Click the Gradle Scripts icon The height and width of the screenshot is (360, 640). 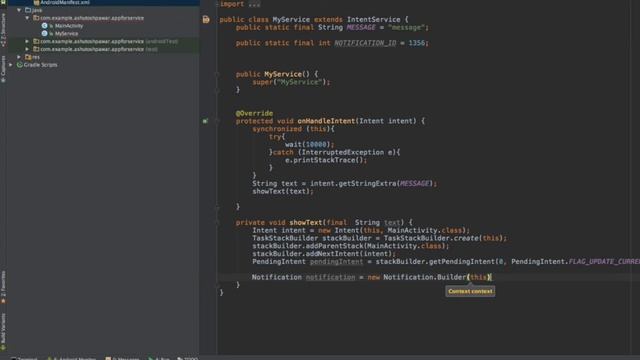[x=20, y=65]
